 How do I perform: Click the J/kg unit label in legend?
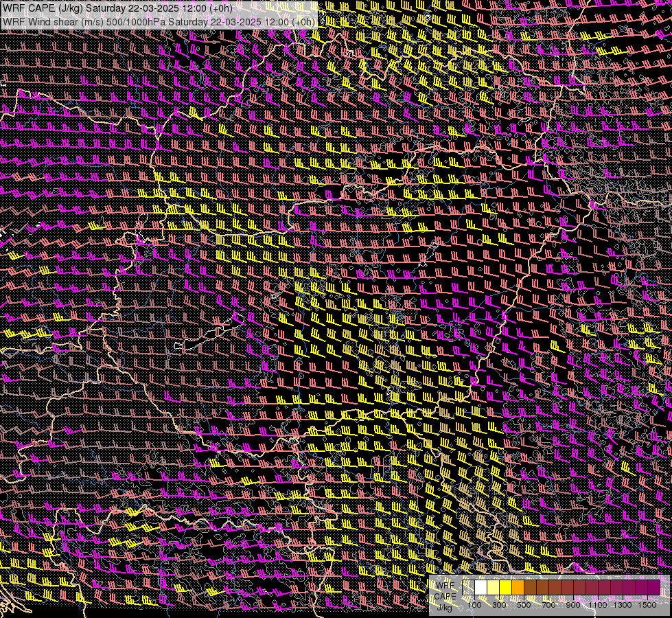point(445,607)
